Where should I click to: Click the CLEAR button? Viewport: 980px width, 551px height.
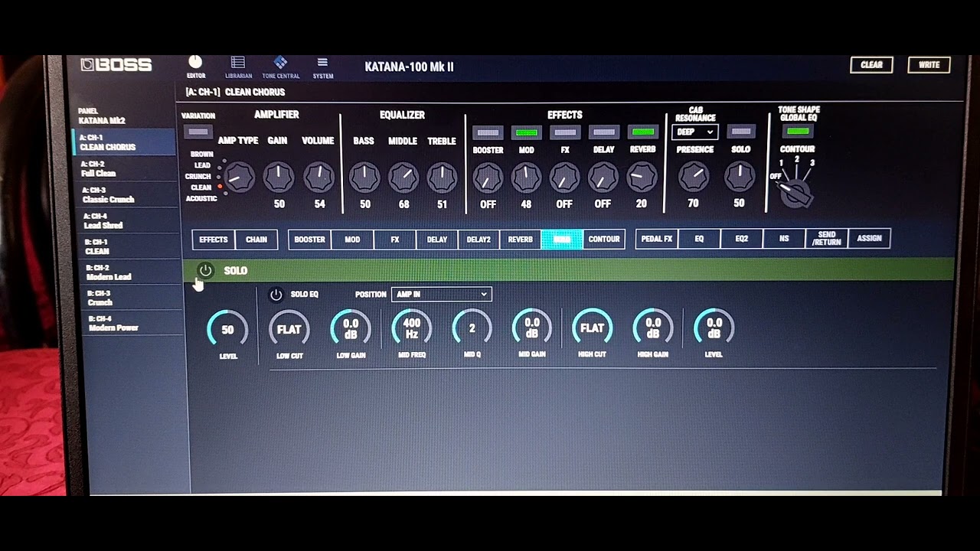871,65
